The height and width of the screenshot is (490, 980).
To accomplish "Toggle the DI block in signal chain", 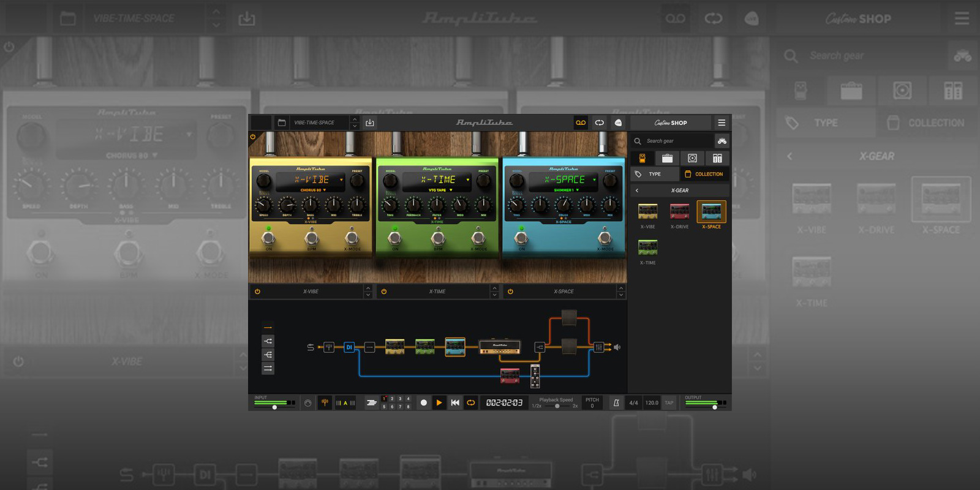I will (x=349, y=347).
